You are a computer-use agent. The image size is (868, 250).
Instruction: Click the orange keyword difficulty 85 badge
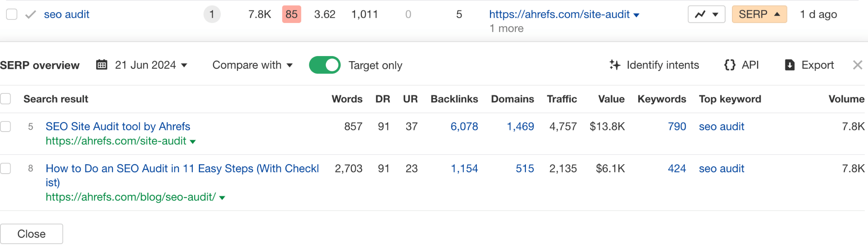click(291, 14)
